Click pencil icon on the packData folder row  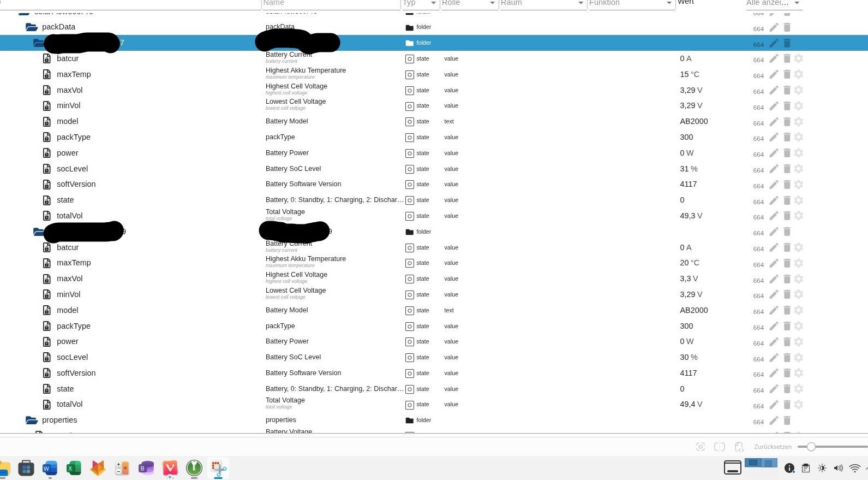774,27
